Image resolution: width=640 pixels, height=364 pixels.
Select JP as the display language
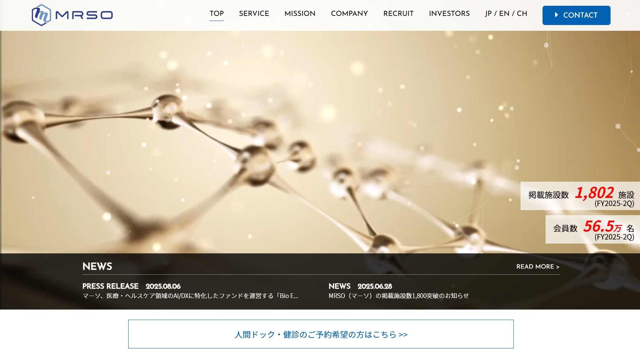click(489, 14)
